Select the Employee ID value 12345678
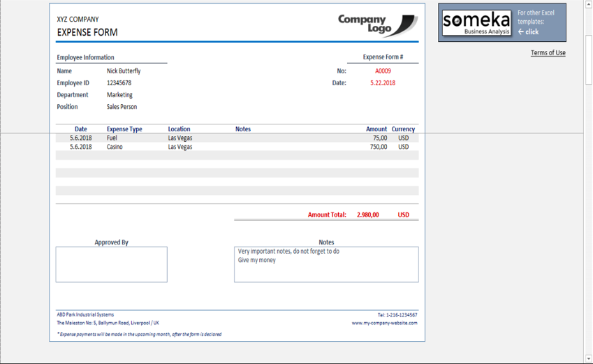The image size is (593, 364). (119, 83)
